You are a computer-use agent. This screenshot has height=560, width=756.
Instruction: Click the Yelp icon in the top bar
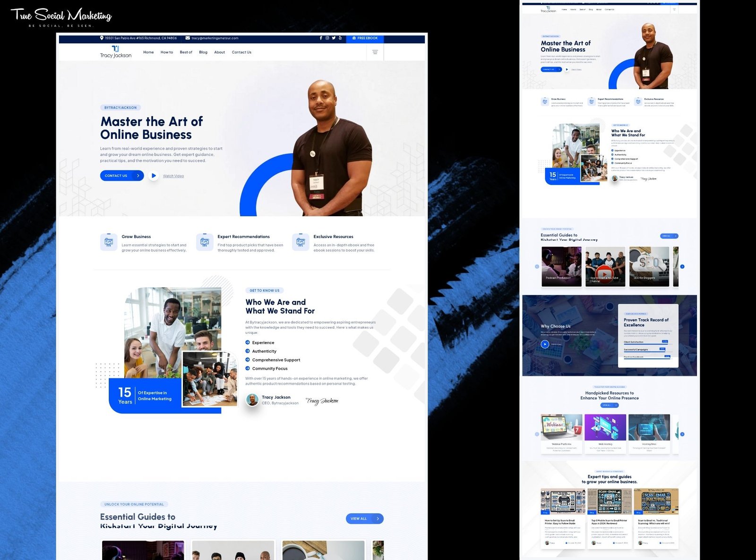pos(340,38)
